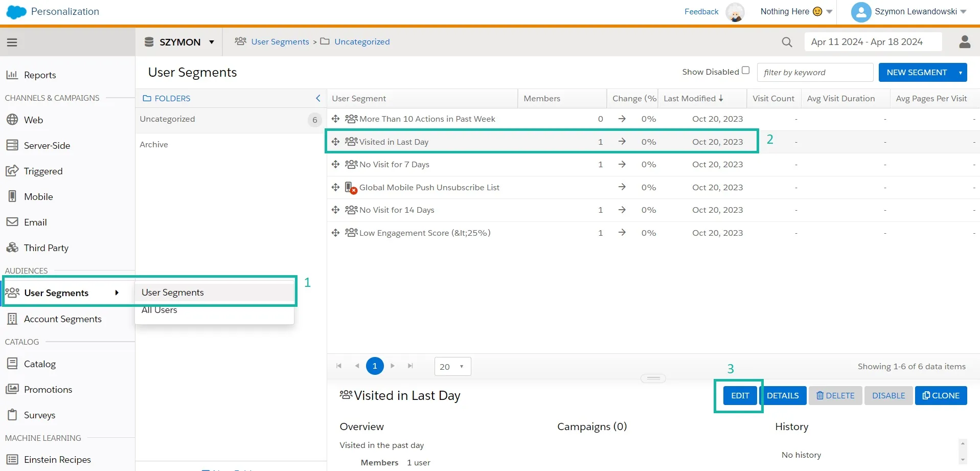
Task: Open the search magnifier
Action: 787,42
